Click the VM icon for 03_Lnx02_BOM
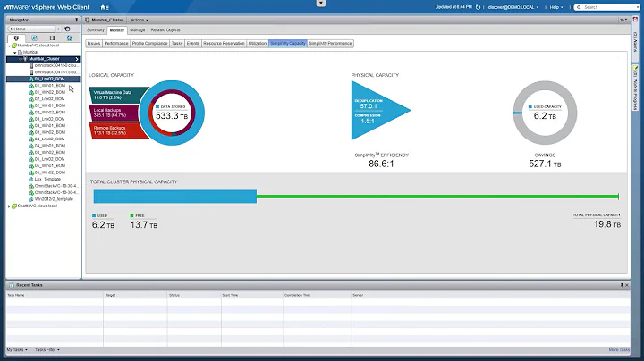644x361 pixels. 31,119
